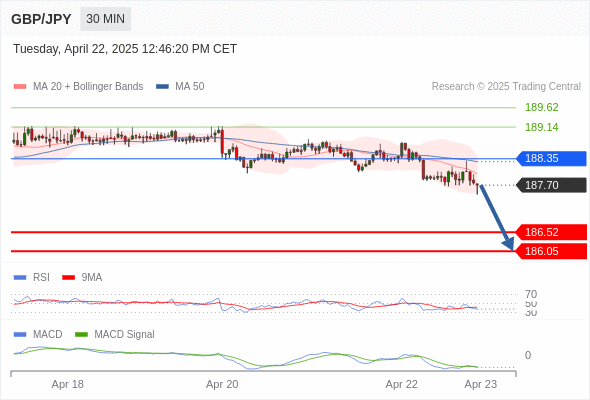Click the Research © 2025 Trading Central credit
The image size is (590, 400).
tap(506, 87)
